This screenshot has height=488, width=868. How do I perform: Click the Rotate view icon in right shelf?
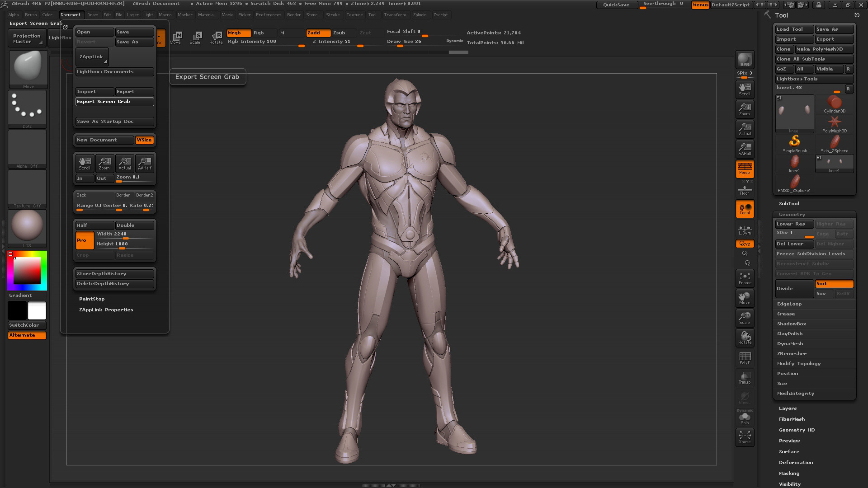click(x=745, y=338)
